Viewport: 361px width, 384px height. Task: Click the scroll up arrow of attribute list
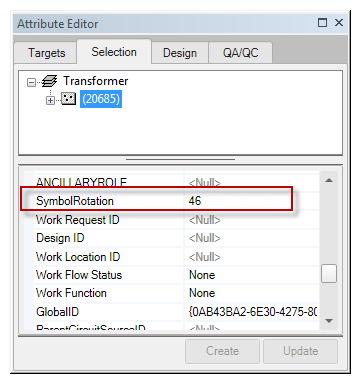[329, 180]
